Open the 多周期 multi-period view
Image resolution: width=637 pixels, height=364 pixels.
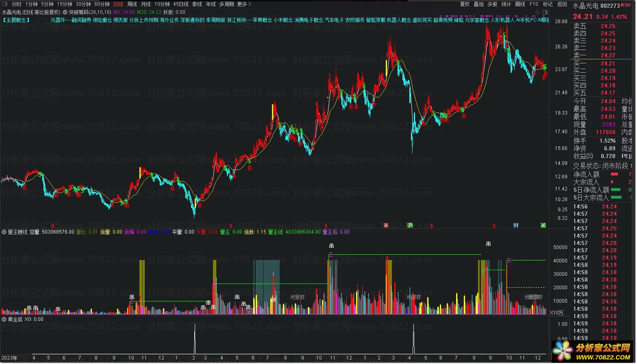(x=226, y=4)
